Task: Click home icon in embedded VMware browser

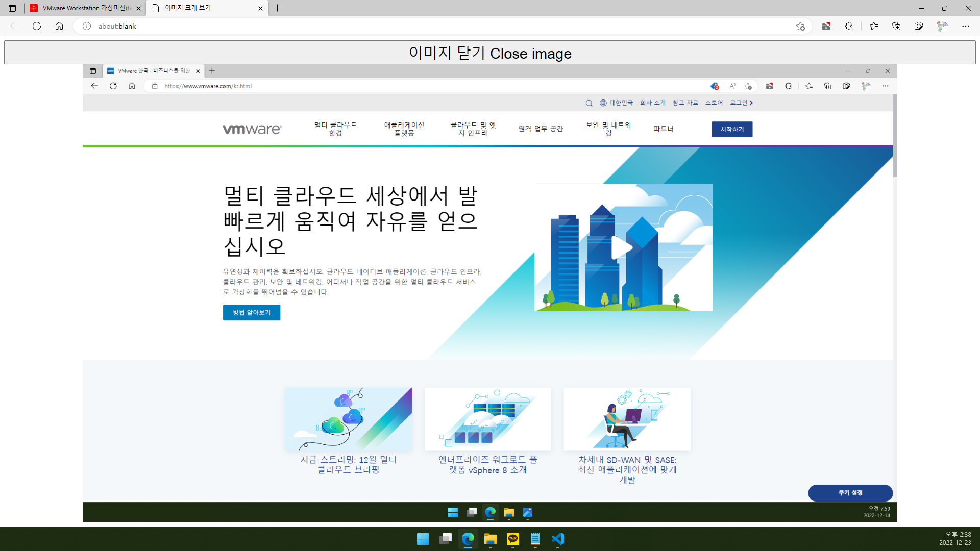Action: click(132, 86)
